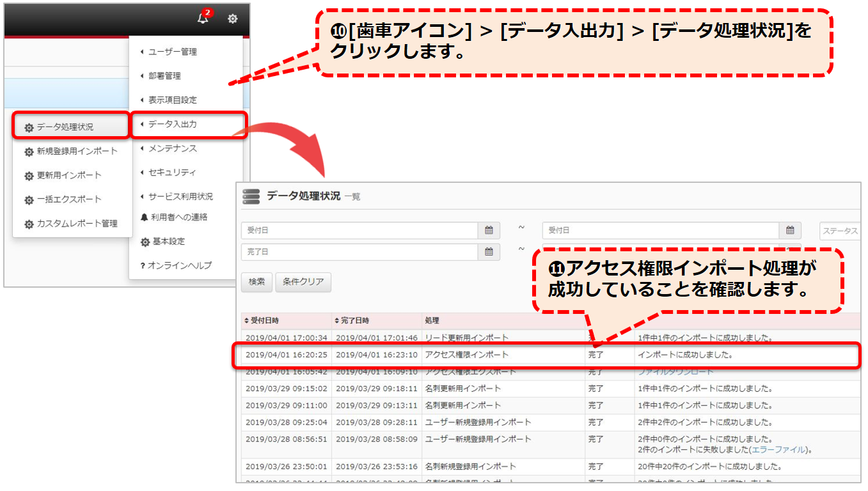Screen dimensions: 868x491
Task: Click the arrow beside メンテナンス
Action: pos(142,148)
